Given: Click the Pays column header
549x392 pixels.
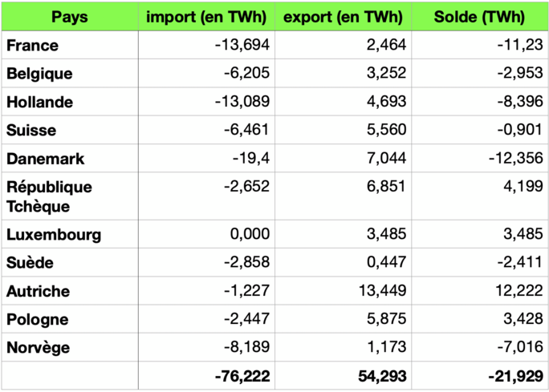Looking at the screenshot, I should pos(70,17).
